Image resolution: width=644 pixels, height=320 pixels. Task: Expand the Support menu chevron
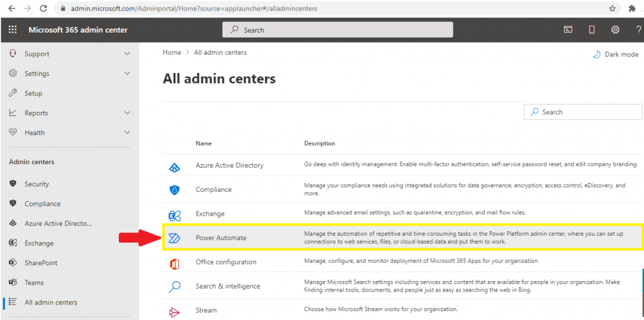127,54
